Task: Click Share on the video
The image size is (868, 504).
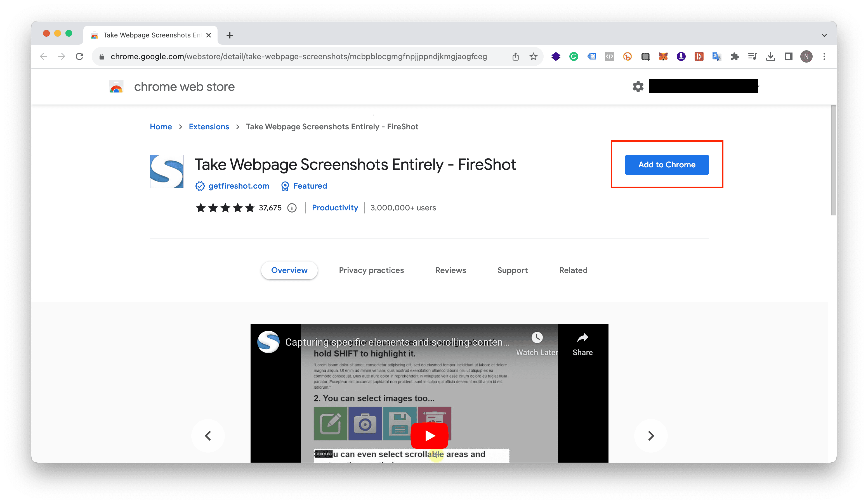Action: (582, 344)
